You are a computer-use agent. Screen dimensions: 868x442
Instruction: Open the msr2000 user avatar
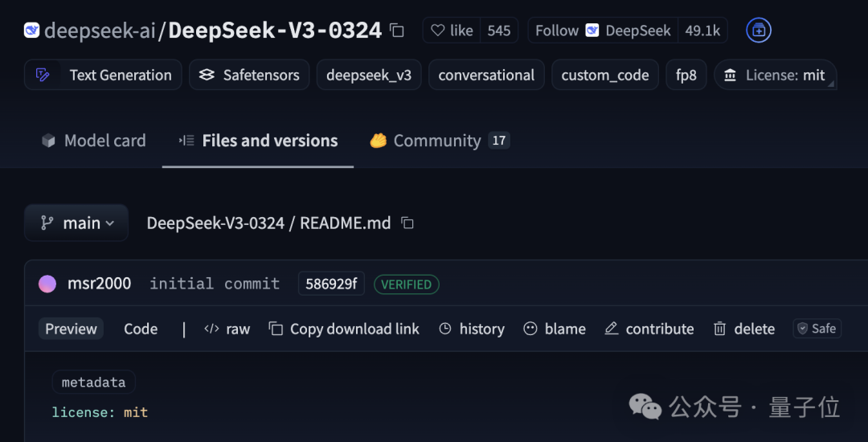(47, 284)
